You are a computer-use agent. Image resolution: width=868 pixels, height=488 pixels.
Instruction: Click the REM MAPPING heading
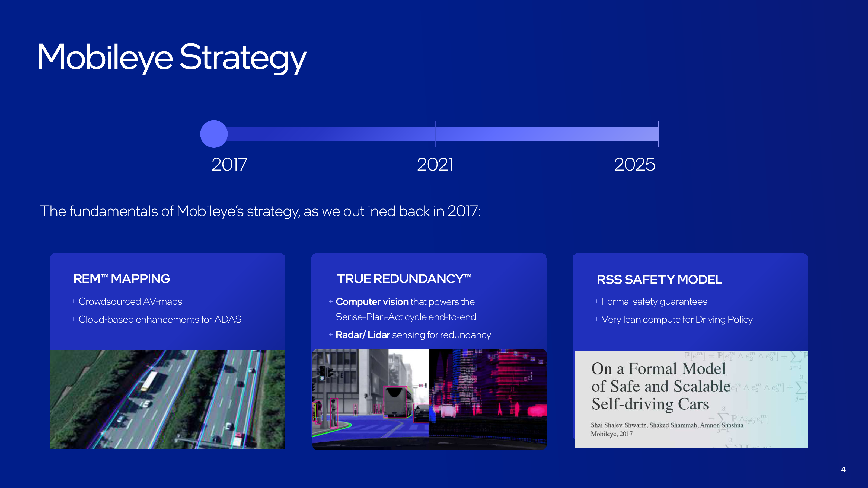tap(122, 279)
